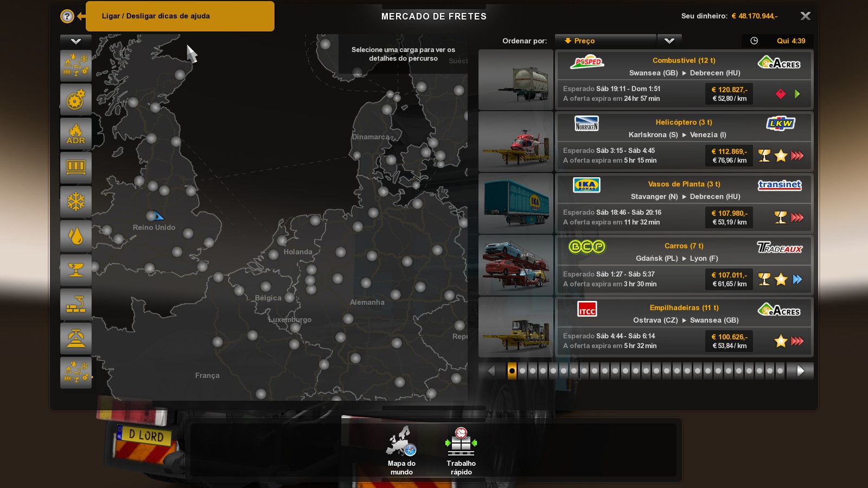The width and height of the screenshot is (868, 488).
Task: Click fragile glass icon in Helicóptero job
Action: click(x=764, y=156)
